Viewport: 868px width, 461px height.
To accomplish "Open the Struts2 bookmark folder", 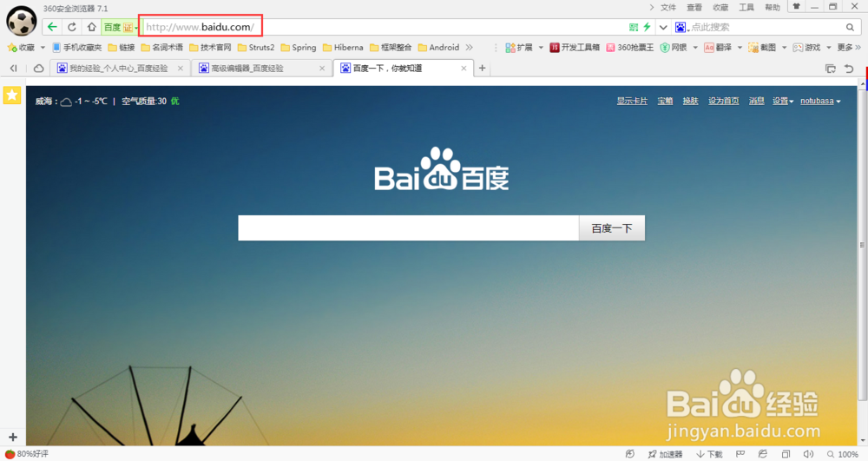I will [256, 48].
